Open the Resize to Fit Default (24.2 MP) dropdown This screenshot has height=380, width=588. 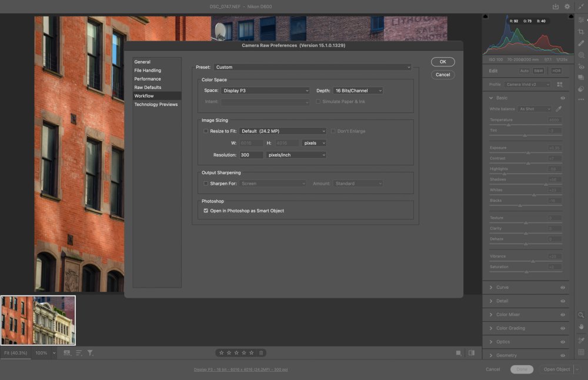[x=283, y=131]
